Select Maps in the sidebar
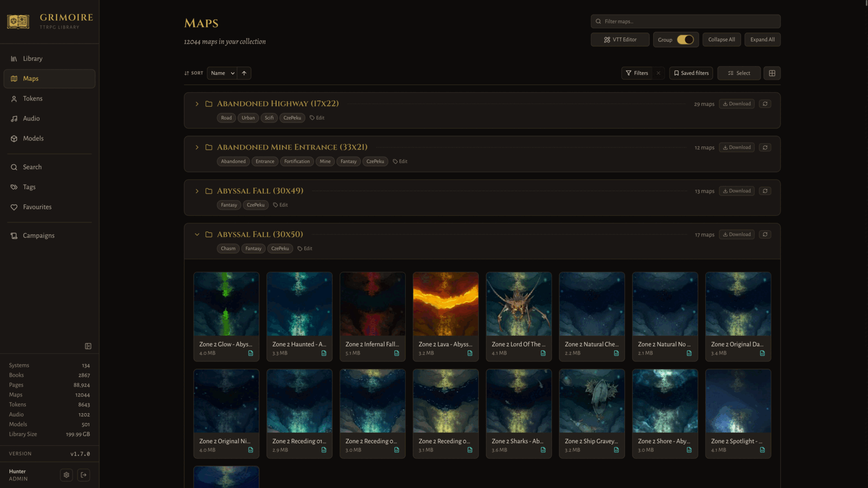 tap(49, 79)
